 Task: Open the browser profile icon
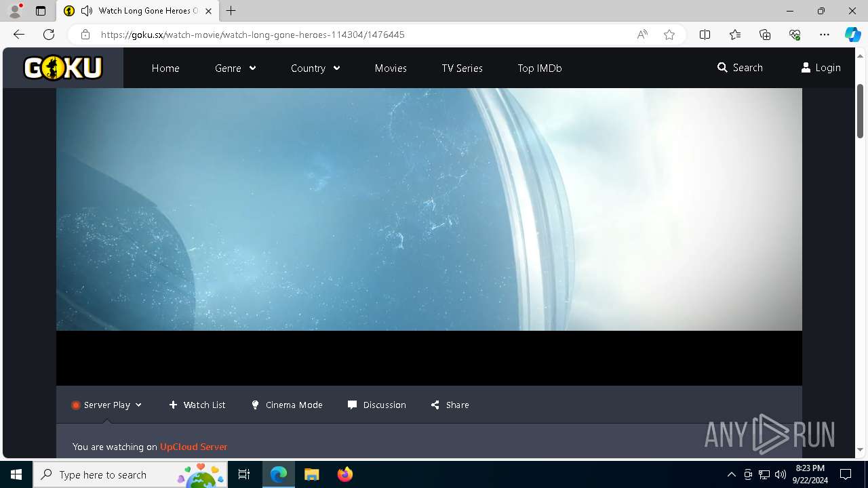tap(15, 11)
